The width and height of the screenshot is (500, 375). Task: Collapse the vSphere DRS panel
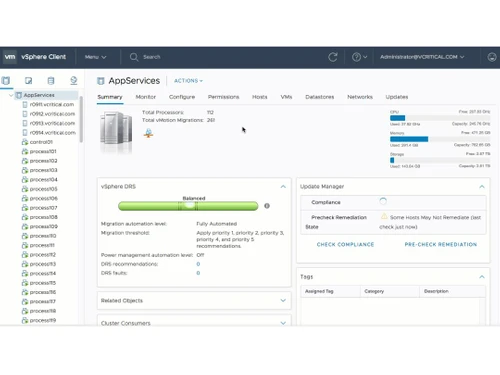pos(283,186)
